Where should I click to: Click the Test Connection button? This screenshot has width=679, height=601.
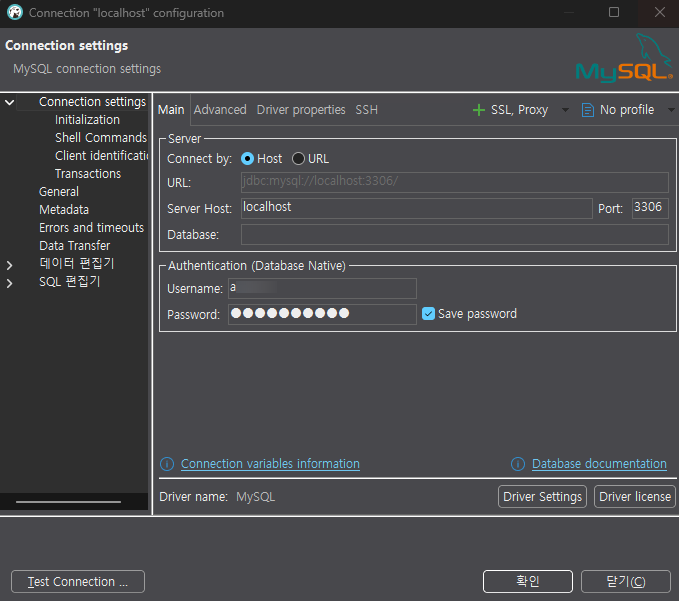coord(78,582)
